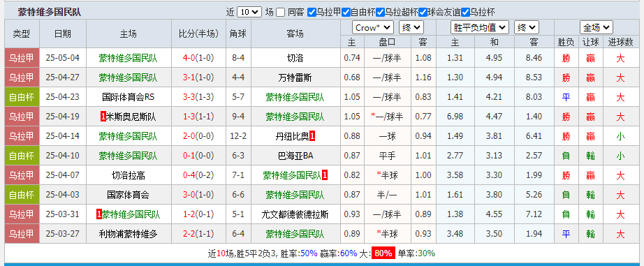This screenshot has width=644, height=266.
Task: Open the 0-4 score on 25-04-07
Action: [x=189, y=175]
